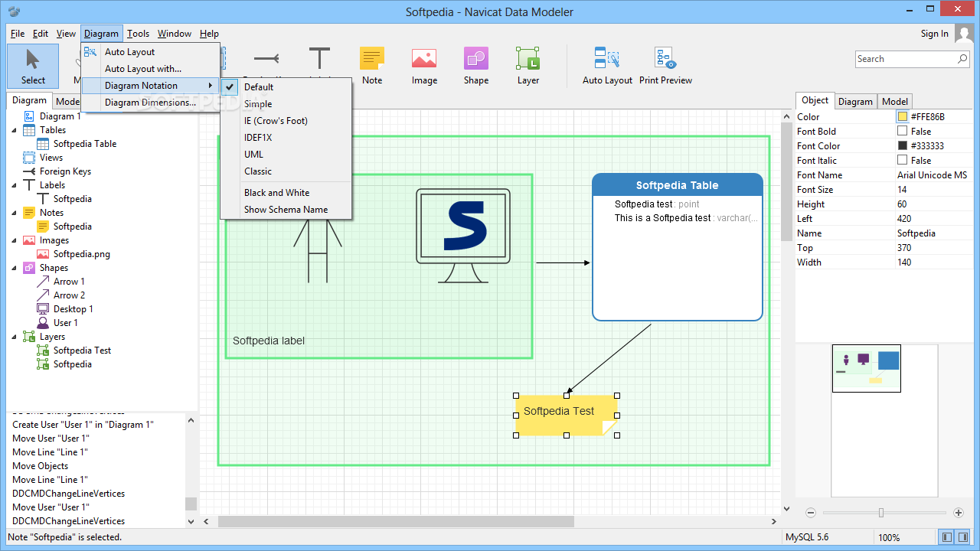
Task: Open Print Preview from toolbar
Action: 665,66
